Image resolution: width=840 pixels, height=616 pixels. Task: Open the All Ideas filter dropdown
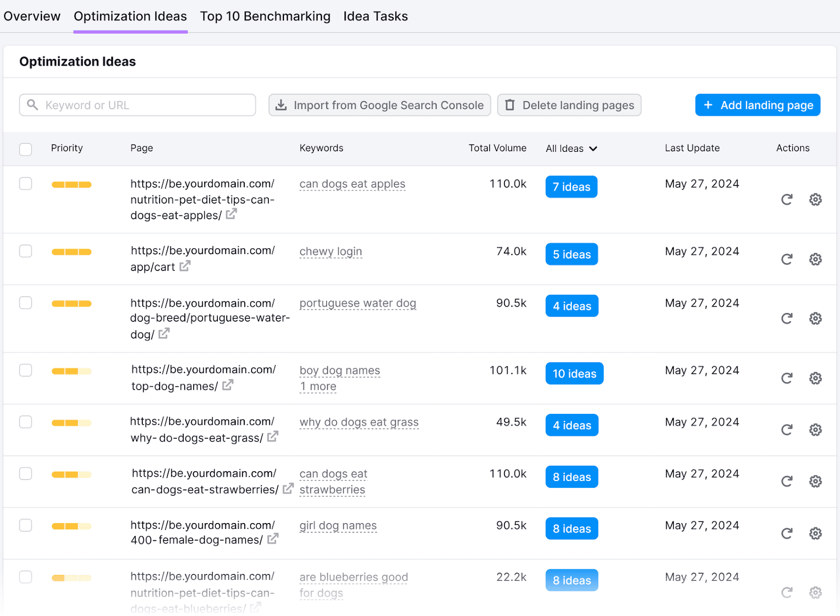tap(571, 149)
